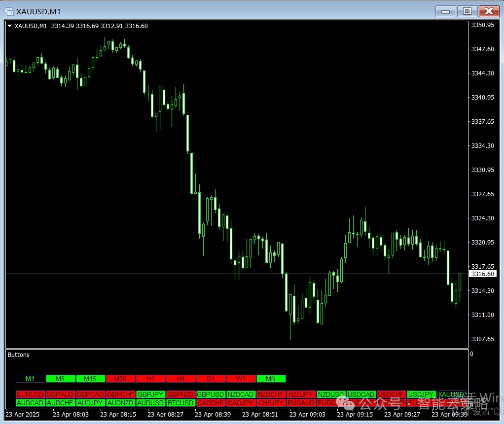Click the 3330.95 price scale label
Viewport: 504px width, 424px height.
pyautogui.click(x=482, y=170)
